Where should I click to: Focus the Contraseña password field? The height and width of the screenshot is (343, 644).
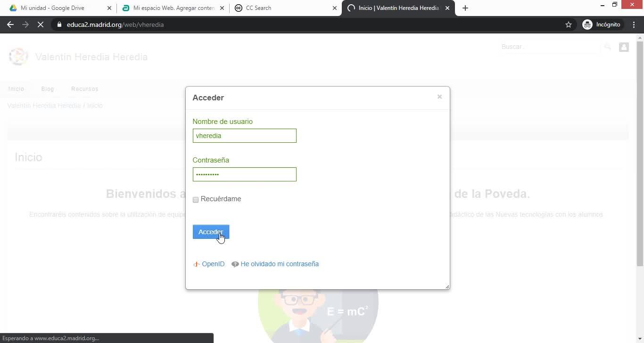coord(245,174)
